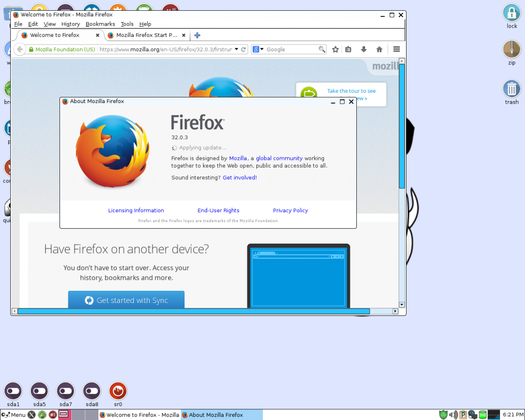Reload the page with the refresh icon

[244, 49]
